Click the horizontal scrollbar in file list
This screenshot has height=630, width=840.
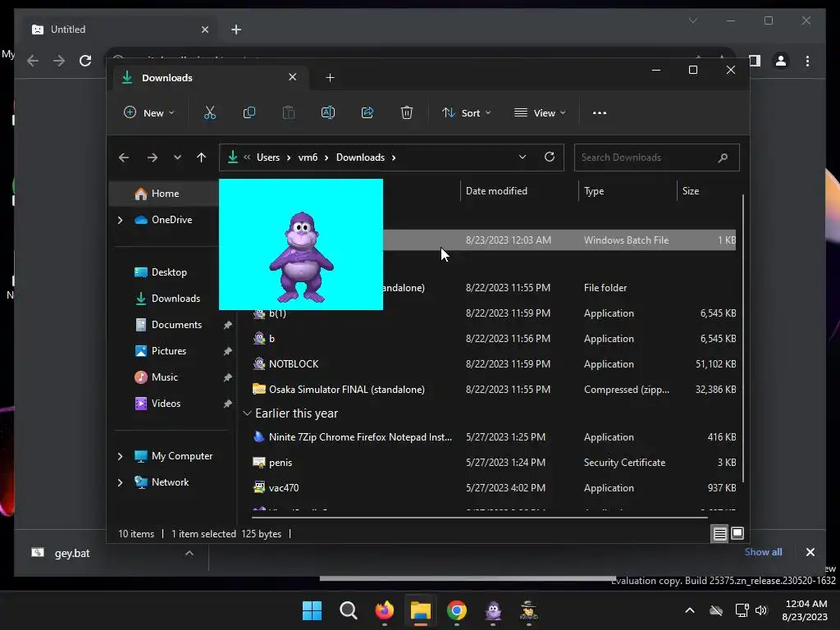(479, 518)
